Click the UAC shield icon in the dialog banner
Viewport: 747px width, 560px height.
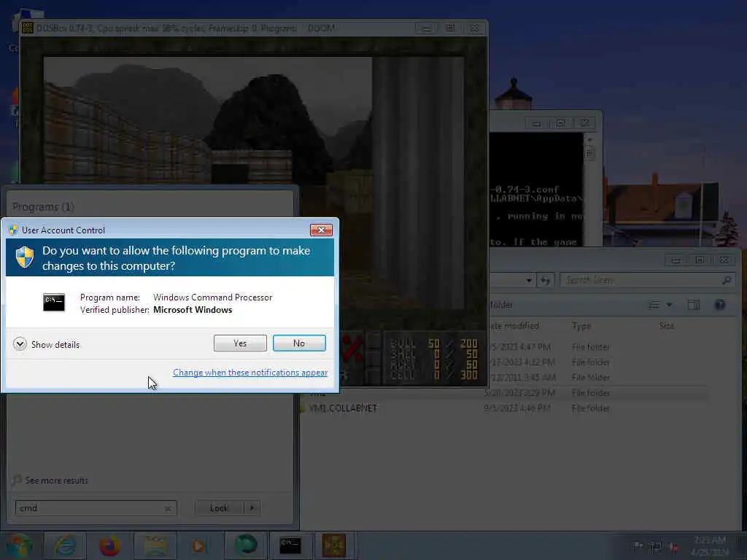[25, 257]
